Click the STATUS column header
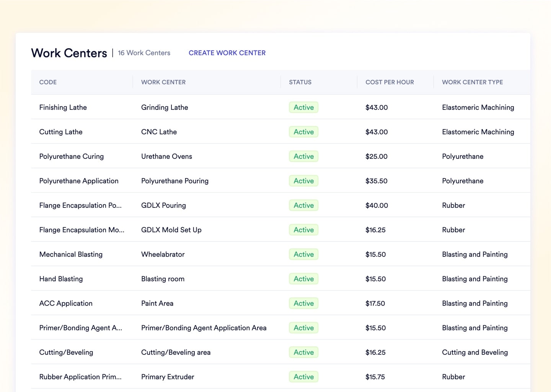Screen dimensions: 551x392 click(300, 82)
